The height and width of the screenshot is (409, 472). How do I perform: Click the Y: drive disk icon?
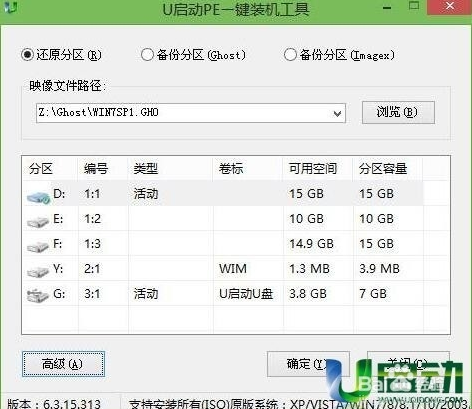click(x=38, y=271)
